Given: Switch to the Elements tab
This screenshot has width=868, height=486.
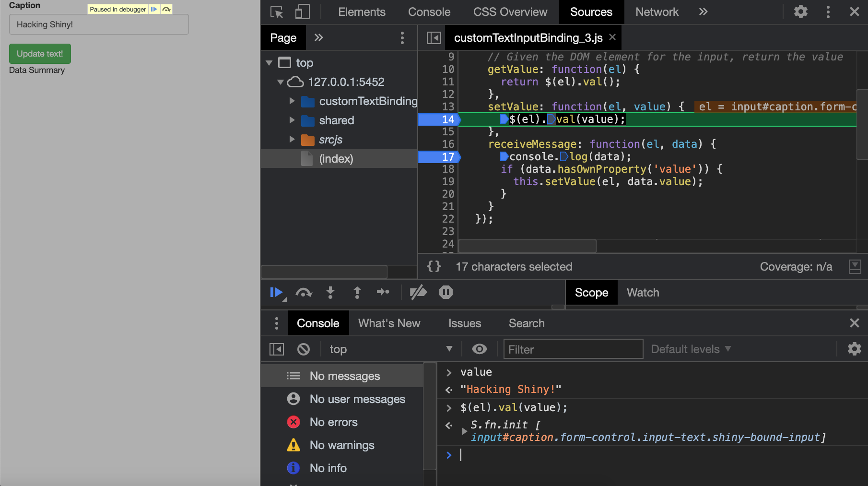Looking at the screenshot, I should pyautogui.click(x=362, y=12).
